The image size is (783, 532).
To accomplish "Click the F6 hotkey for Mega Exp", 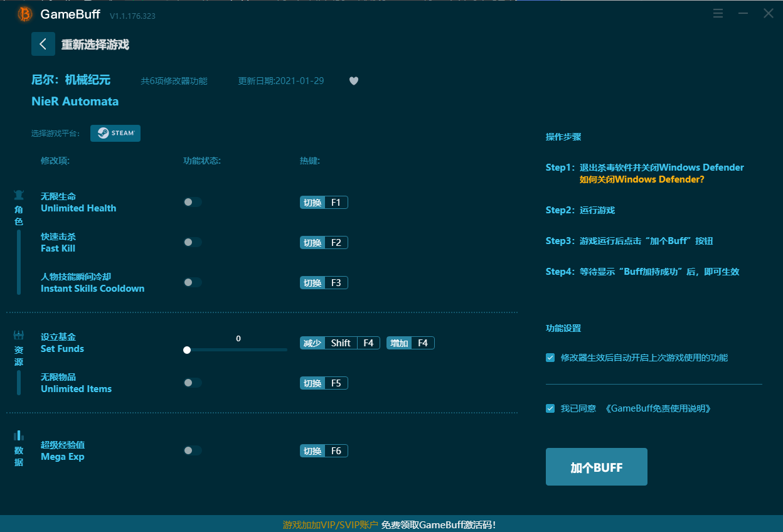I will click(324, 451).
